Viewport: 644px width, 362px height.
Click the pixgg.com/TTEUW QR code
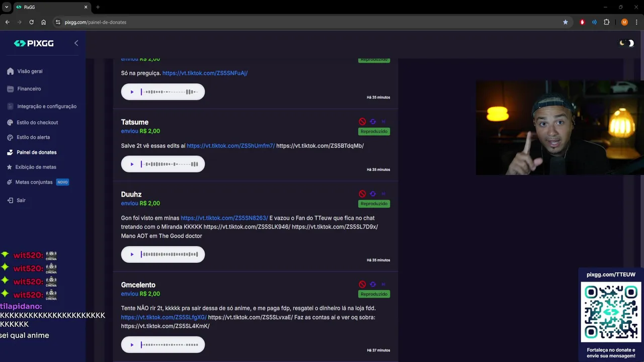[x=611, y=312]
